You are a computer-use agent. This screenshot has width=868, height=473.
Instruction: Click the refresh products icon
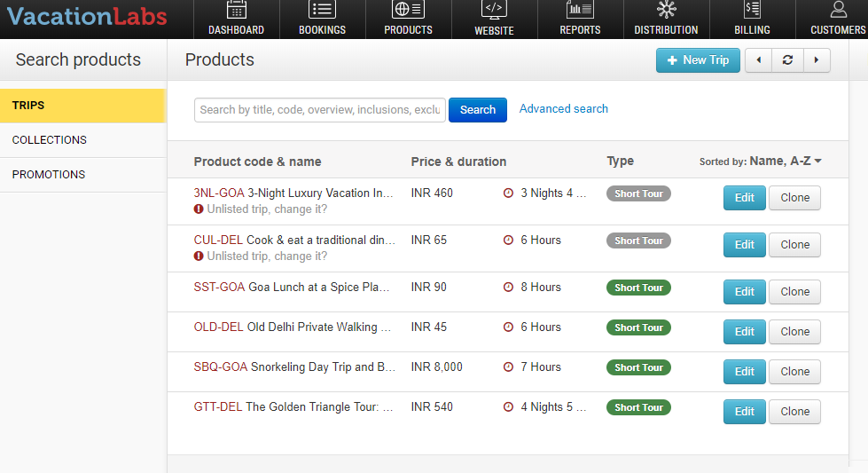787,60
